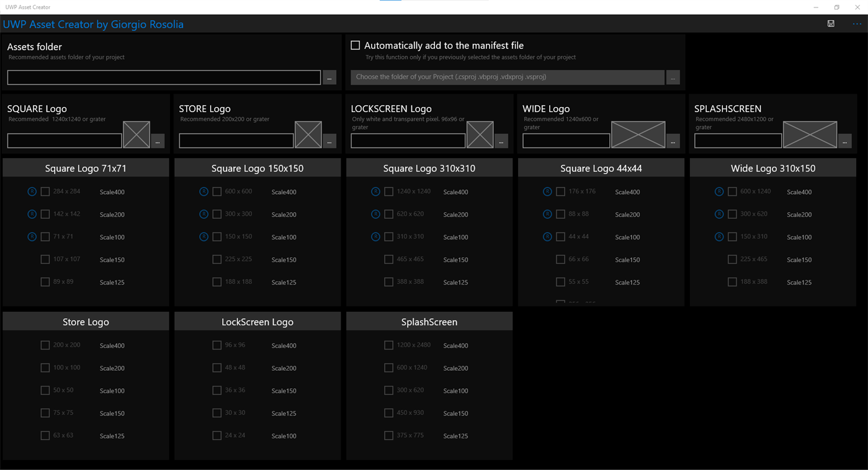Click the Square Logo 310x310 header

click(429, 168)
